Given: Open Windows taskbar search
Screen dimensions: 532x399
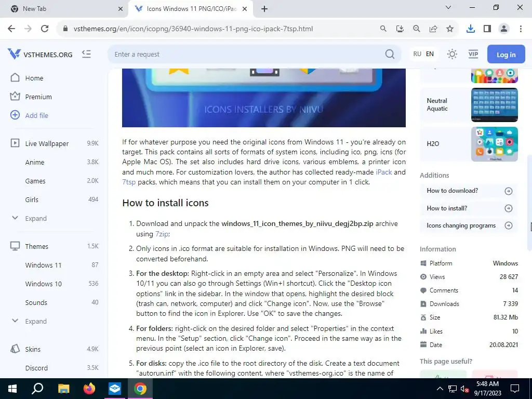Looking at the screenshot, I should tap(37, 389).
